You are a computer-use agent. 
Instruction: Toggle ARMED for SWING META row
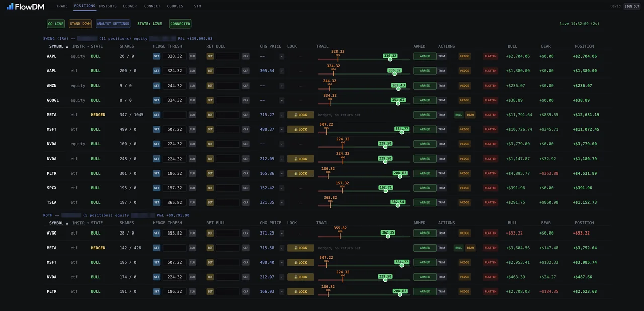[x=425, y=115]
